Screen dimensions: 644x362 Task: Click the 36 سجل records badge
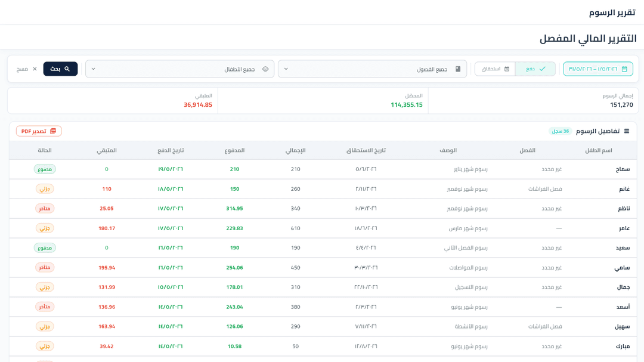(560, 131)
